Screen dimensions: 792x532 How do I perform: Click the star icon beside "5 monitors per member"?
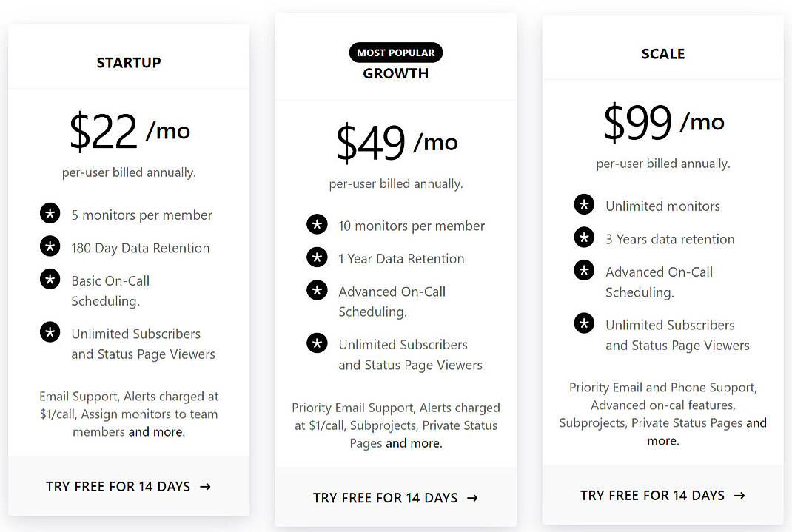pyautogui.click(x=50, y=215)
